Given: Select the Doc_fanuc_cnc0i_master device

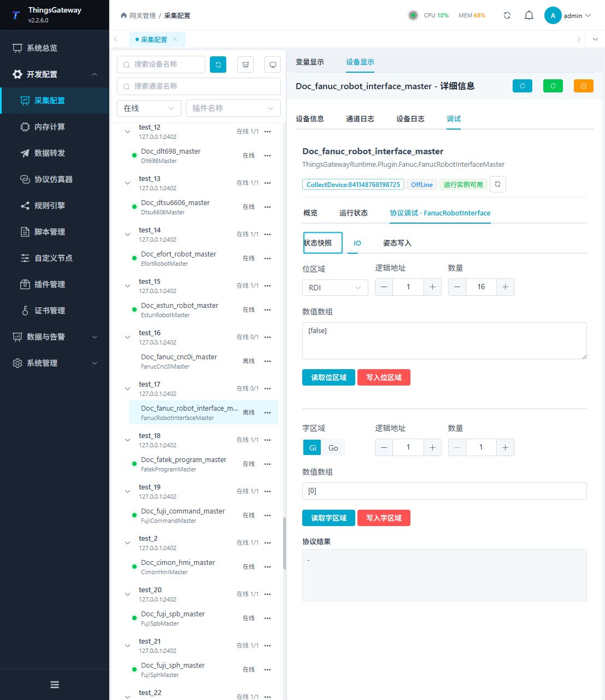Looking at the screenshot, I should pyautogui.click(x=203, y=361).
